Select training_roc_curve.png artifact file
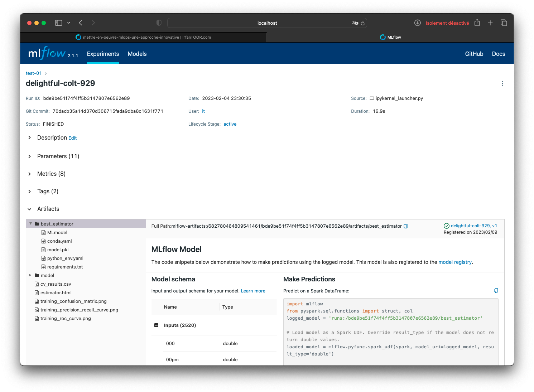Screen dimensions: 534x392 click(66, 319)
